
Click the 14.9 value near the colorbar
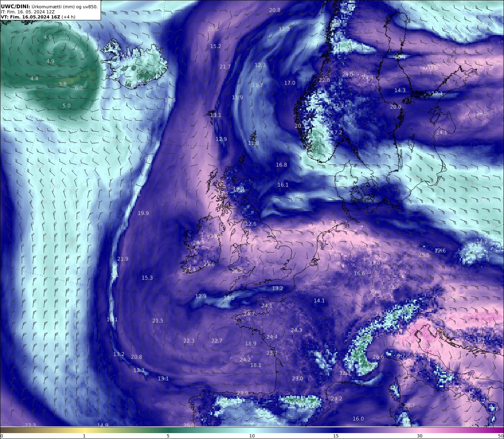[x=103, y=425]
